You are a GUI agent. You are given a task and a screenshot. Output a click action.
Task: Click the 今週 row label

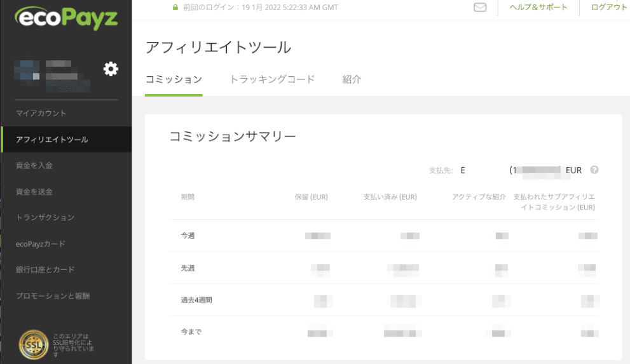point(188,236)
